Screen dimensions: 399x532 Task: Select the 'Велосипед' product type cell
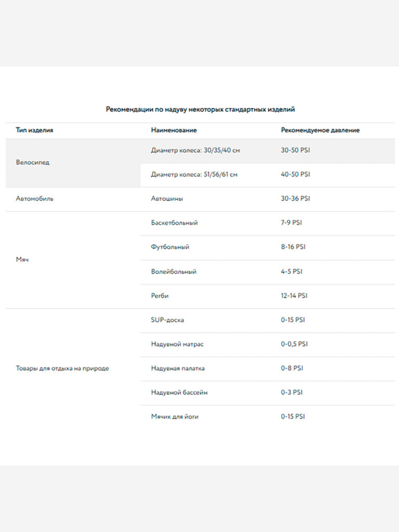[x=33, y=163]
